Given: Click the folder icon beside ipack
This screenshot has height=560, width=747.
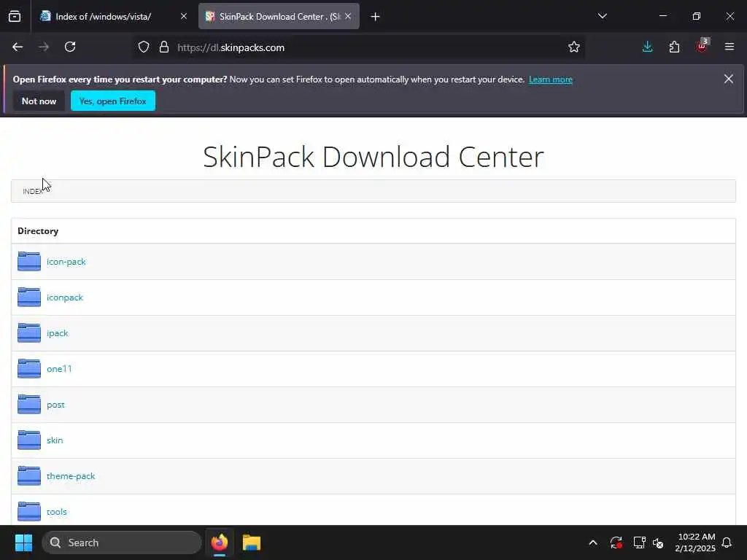Looking at the screenshot, I should 29,332.
